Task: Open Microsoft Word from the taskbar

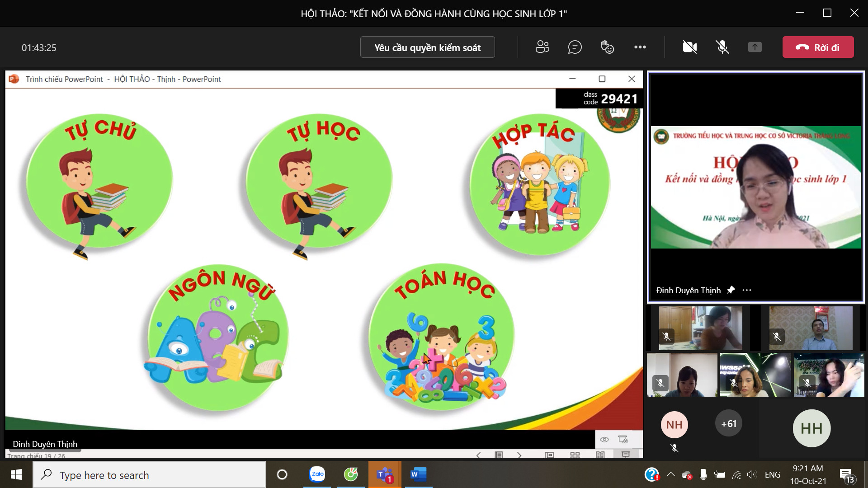Action: (418, 474)
